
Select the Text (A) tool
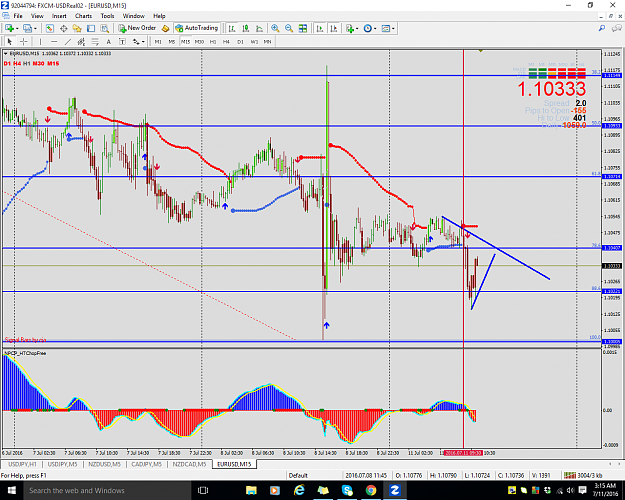click(x=108, y=41)
